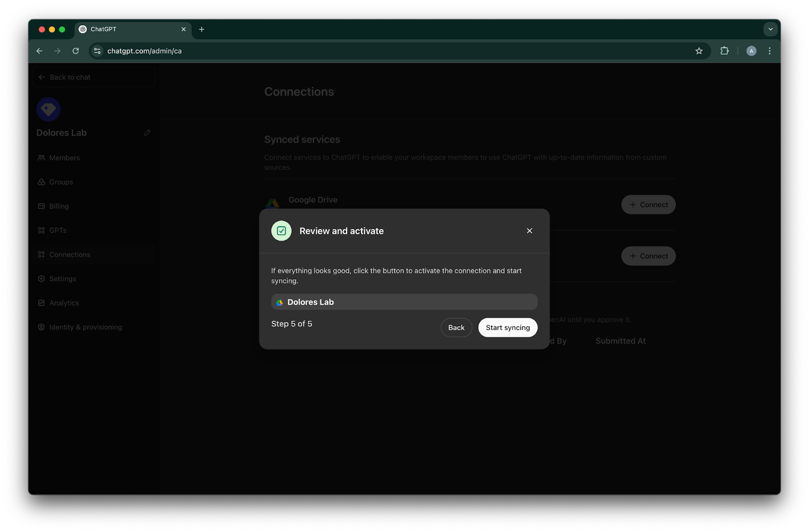Click the green checkmark Review icon

pos(281,231)
